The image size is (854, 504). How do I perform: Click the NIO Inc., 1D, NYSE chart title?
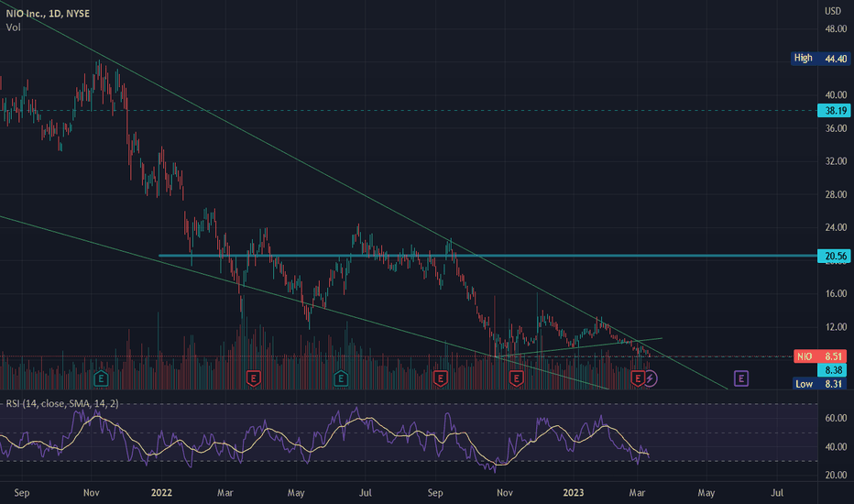pos(48,13)
